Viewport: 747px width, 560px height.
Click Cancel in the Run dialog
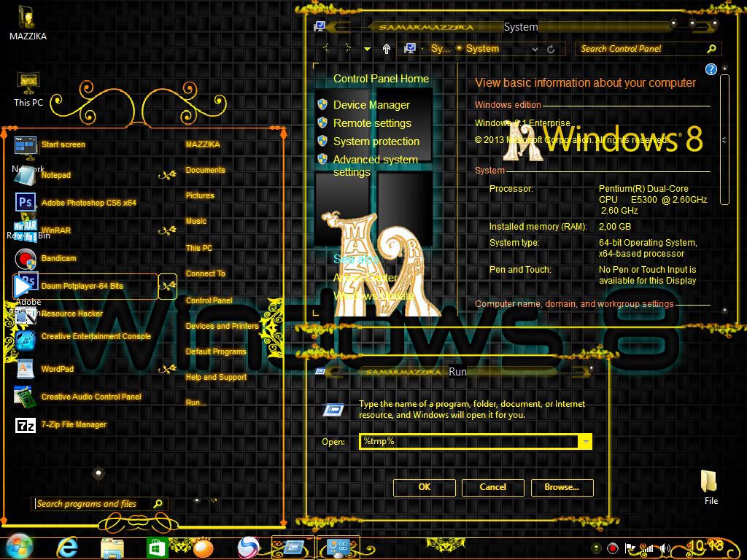493,487
